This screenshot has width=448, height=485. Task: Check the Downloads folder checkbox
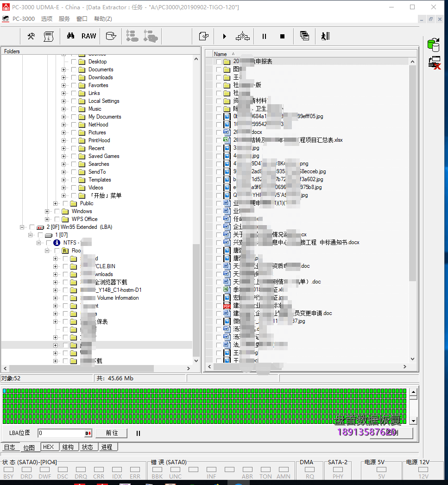[74, 77]
